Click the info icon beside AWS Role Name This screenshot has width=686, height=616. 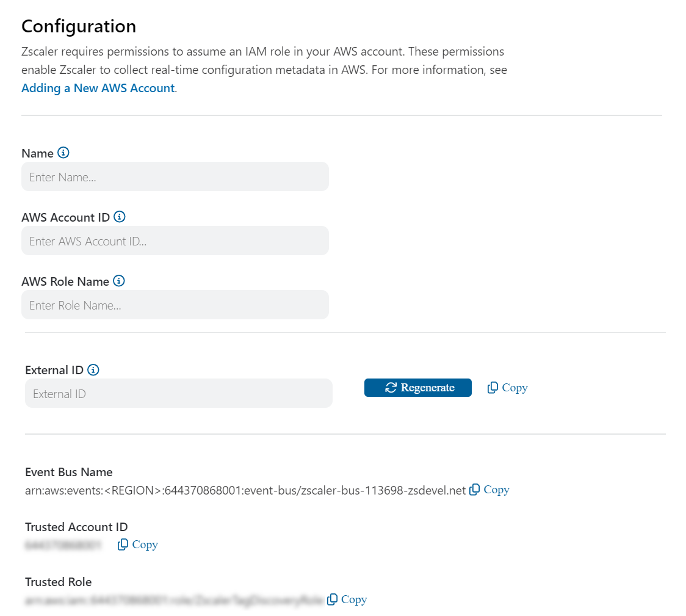tap(118, 281)
